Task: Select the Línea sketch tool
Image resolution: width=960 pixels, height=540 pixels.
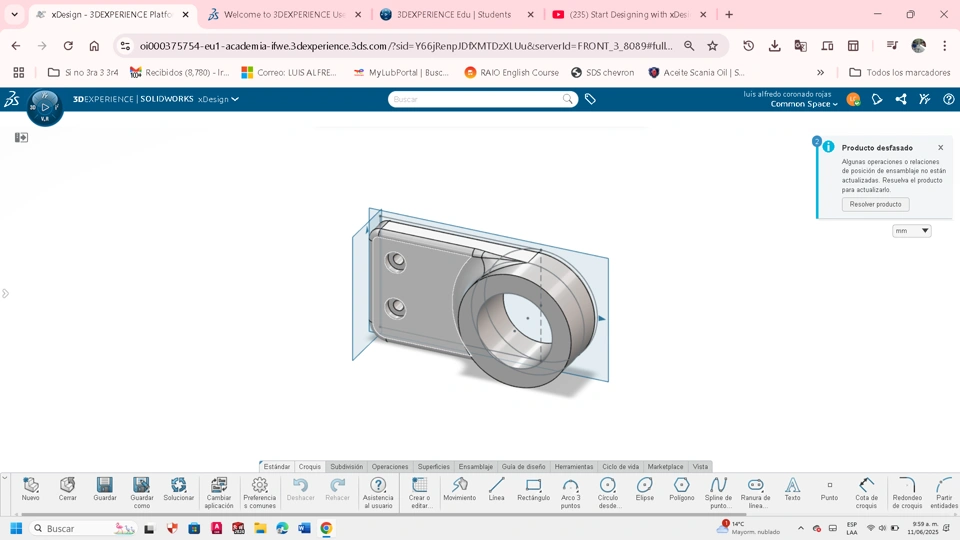Action: click(497, 486)
